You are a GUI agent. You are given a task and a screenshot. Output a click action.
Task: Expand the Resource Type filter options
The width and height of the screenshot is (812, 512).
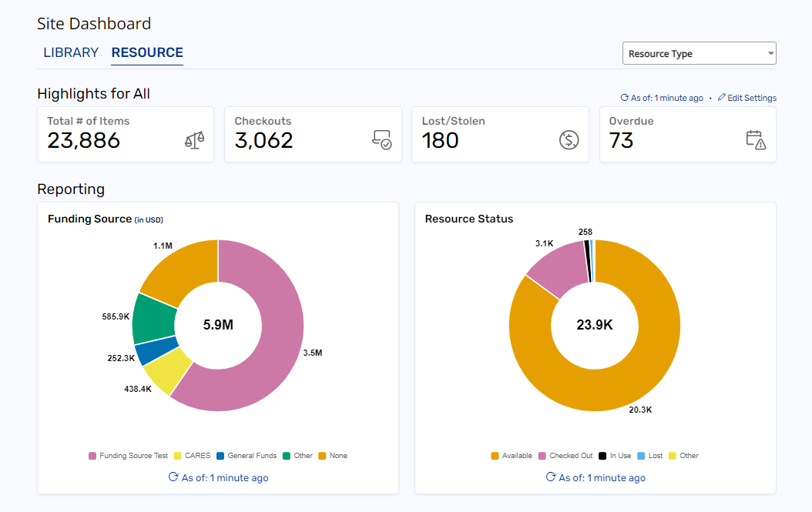(699, 53)
